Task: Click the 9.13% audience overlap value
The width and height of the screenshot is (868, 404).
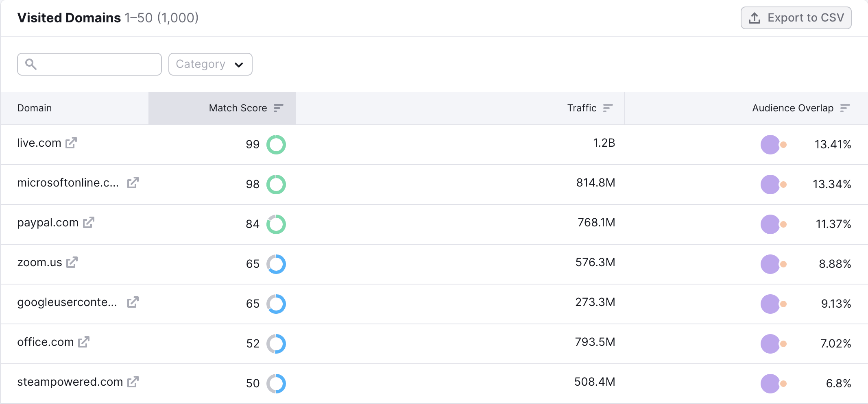Action: tap(836, 304)
